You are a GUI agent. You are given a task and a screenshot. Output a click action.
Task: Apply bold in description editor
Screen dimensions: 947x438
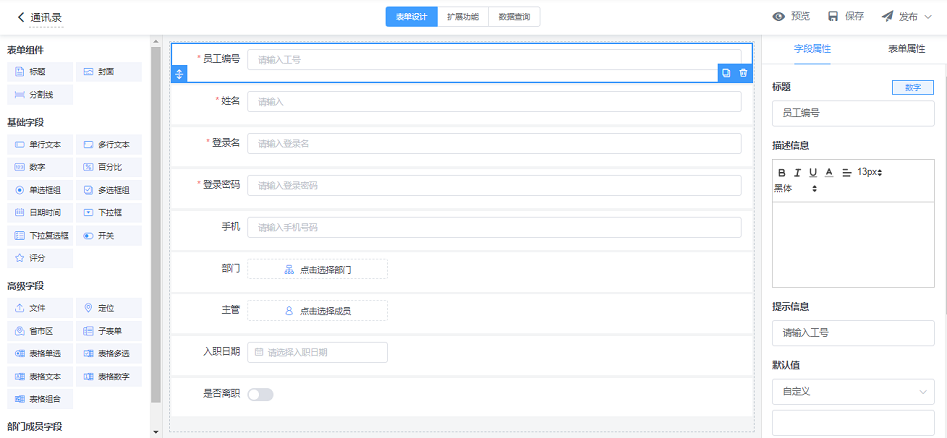(781, 172)
